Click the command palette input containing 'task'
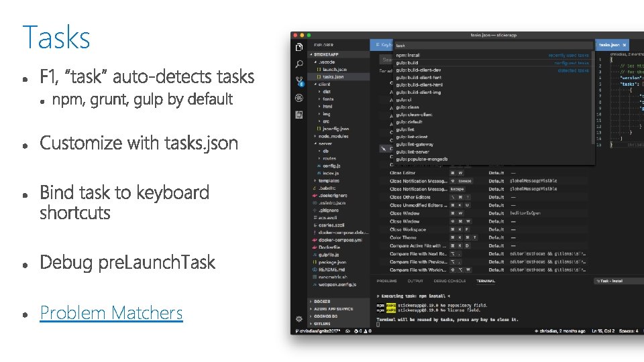The image size is (644, 362). (x=494, y=46)
